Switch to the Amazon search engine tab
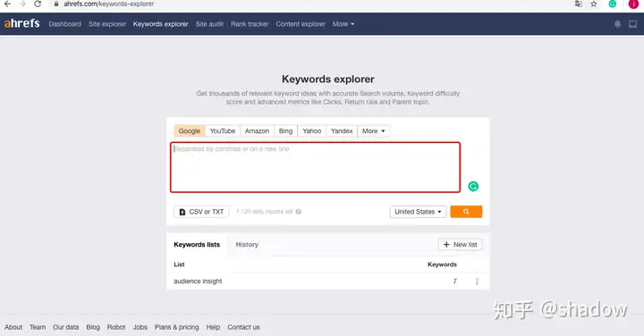 pyautogui.click(x=257, y=130)
